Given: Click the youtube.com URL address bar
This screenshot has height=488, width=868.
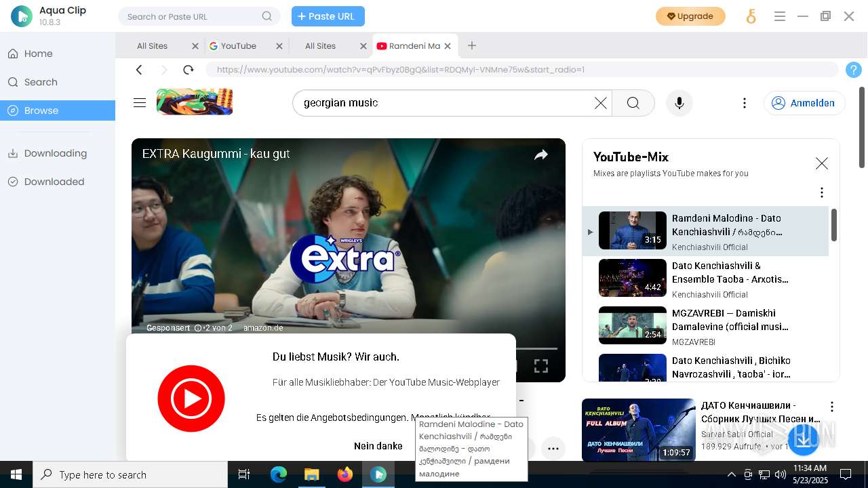Looking at the screenshot, I should tap(522, 69).
